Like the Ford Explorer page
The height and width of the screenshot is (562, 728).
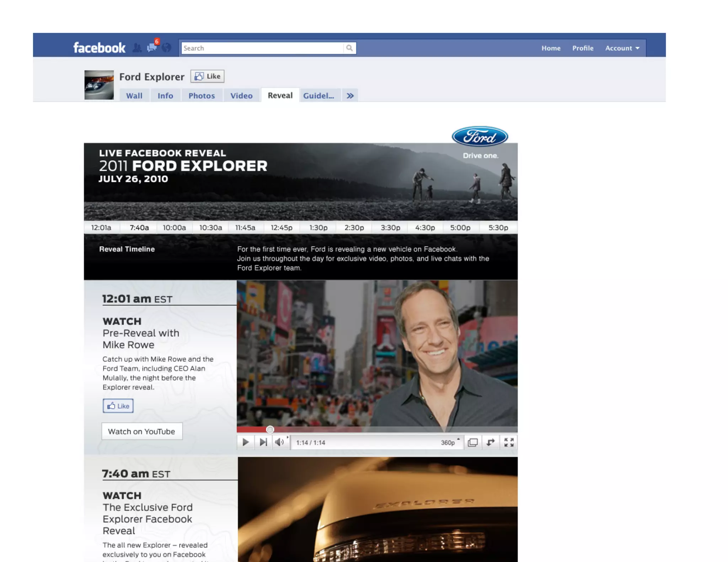tap(207, 76)
